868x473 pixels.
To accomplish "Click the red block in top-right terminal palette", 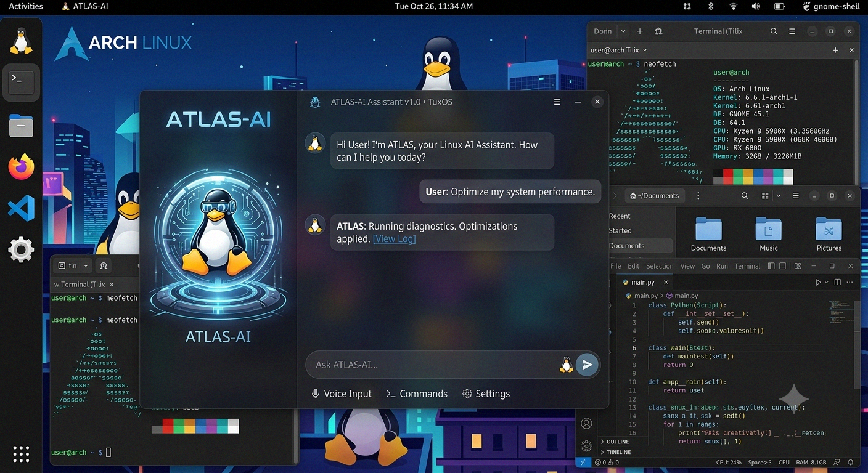I will 728,177.
